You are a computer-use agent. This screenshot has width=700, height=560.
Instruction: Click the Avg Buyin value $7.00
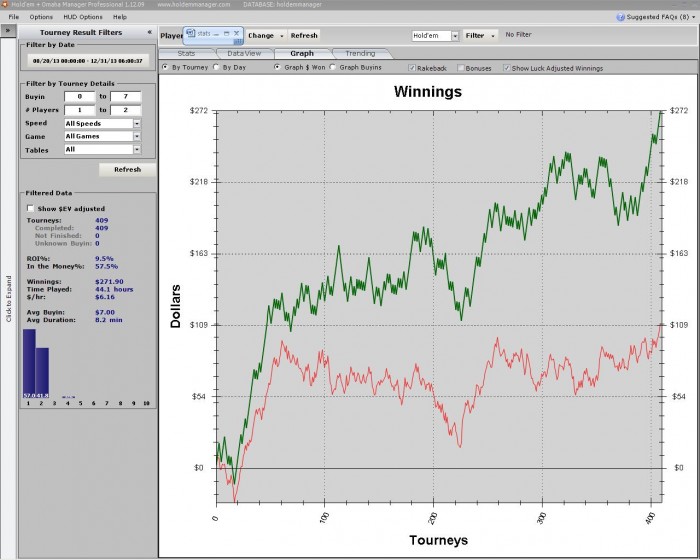[x=105, y=312]
